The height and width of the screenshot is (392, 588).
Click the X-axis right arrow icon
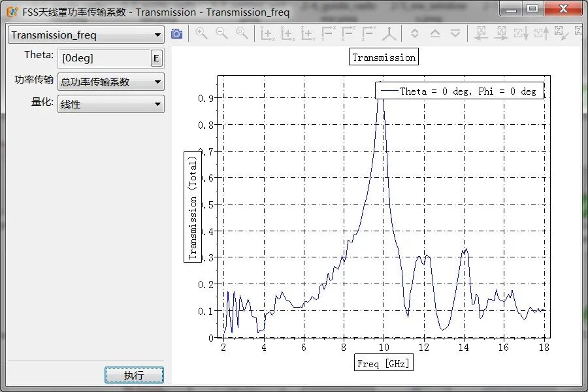[x=501, y=33]
